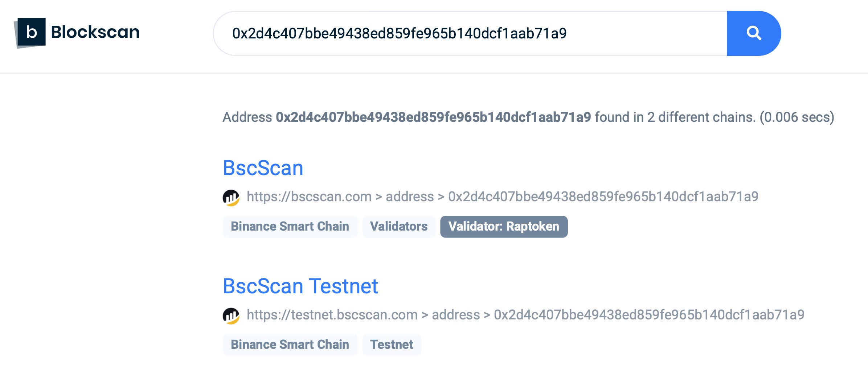
Task: Select Binance Smart Chain tag under BscScan
Action: 290,226
